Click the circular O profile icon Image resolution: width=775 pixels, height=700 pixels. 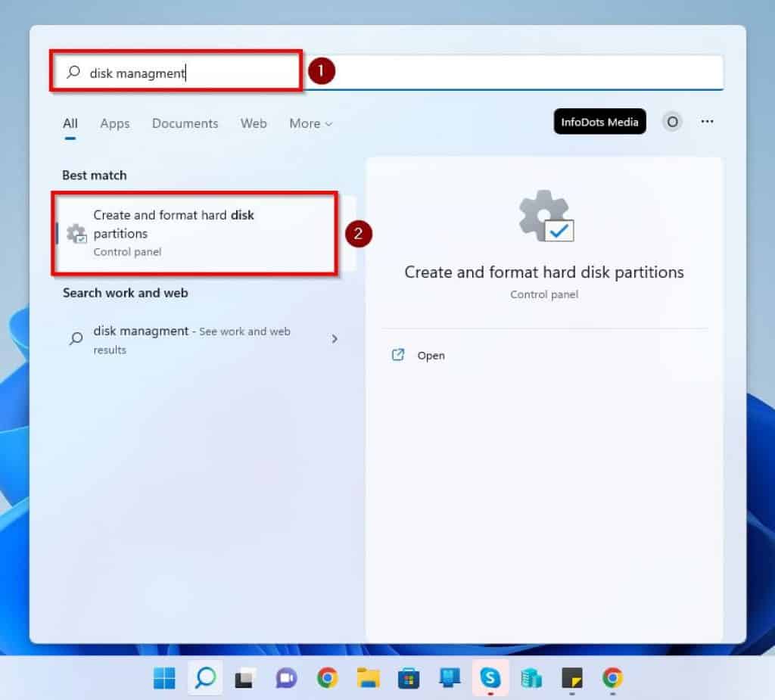pyautogui.click(x=672, y=122)
